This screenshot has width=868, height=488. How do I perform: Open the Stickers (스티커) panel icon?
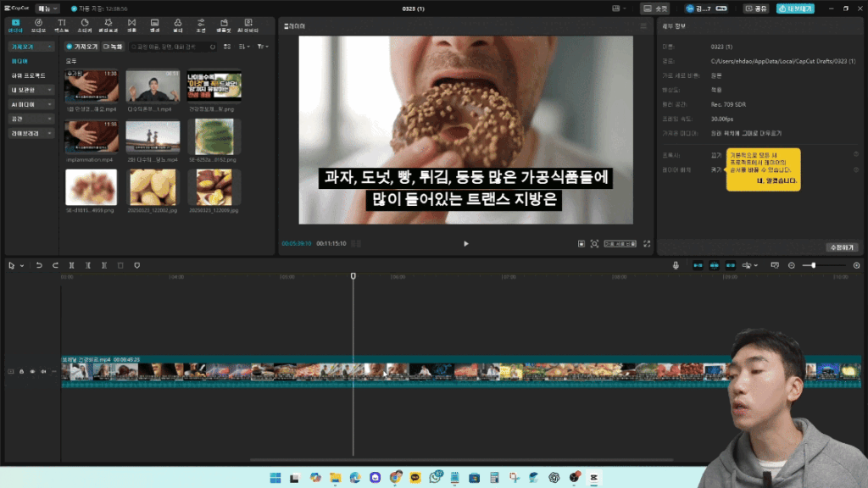[85, 25]
